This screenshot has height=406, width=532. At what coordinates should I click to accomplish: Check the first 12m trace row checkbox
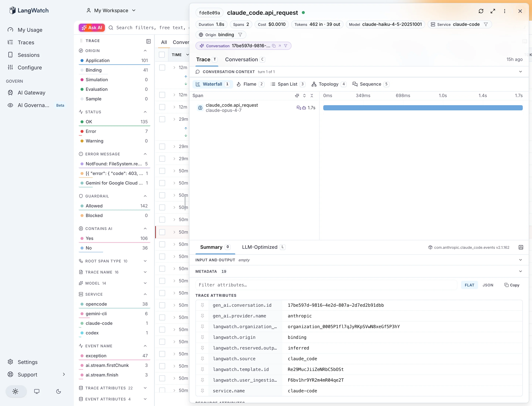(x=162, y=68)
